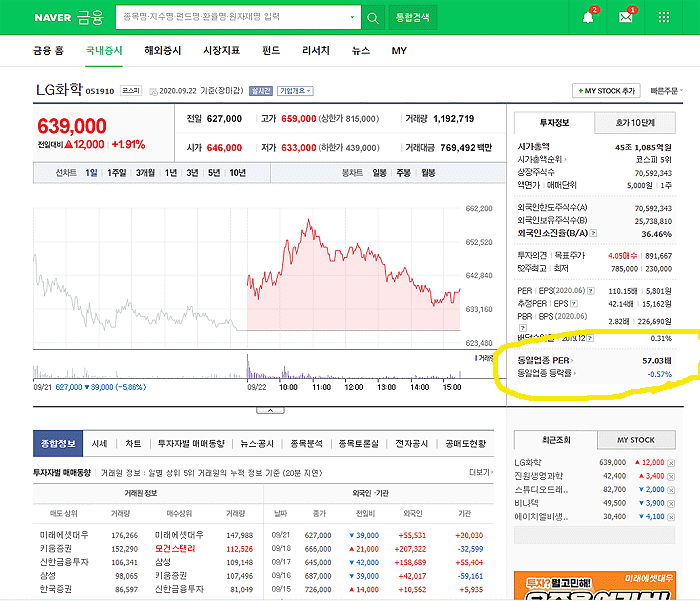
Task: Open the MY menu
Action: point(399,51)
